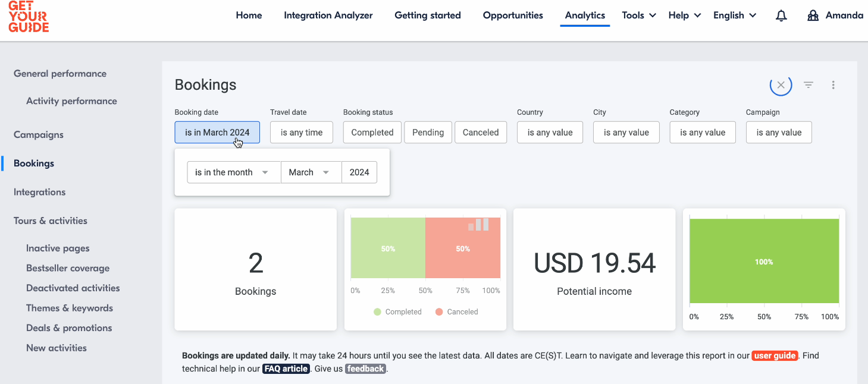Viewport: 868px width, 384px height.
Task: Click the feedback link
Action: (x=365, y=369)
